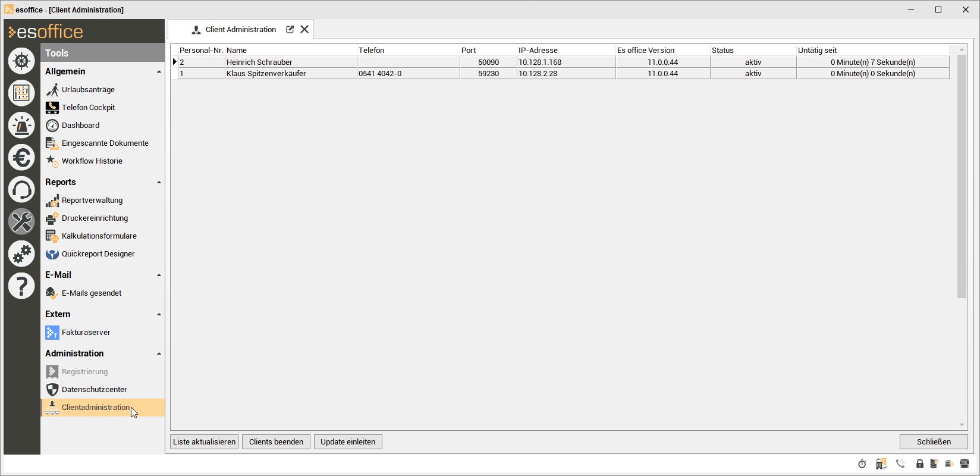Click the stopwatch icon in status bar
980x476 pixels.
click(x=862, y=464)
